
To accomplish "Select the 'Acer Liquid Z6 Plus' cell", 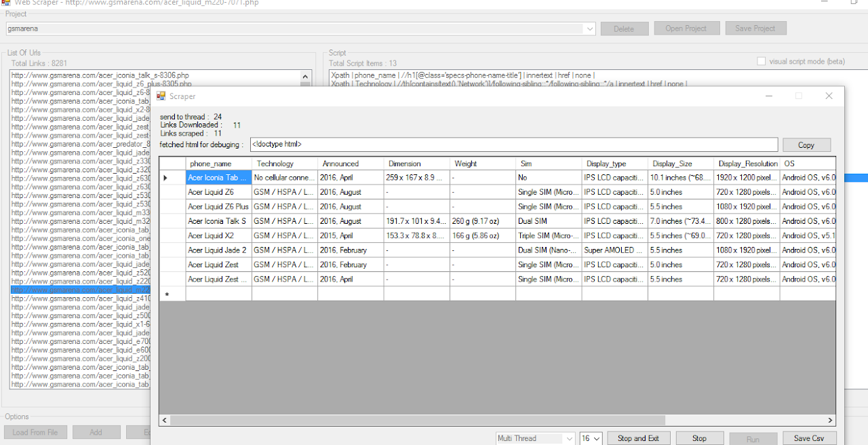I will point(219,207).
